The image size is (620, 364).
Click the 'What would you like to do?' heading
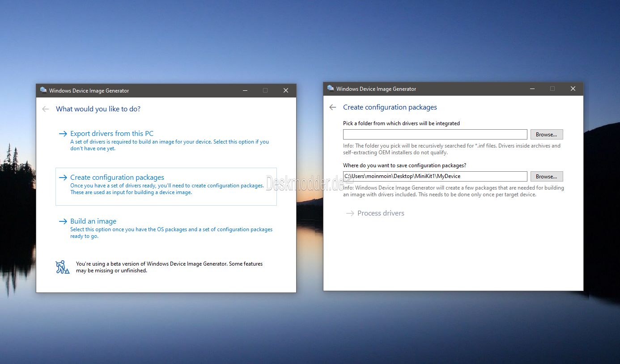[x=98, y=109]
